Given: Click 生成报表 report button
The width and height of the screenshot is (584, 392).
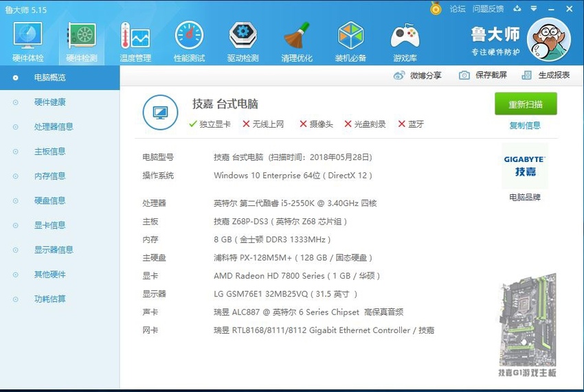Looking at the screenshot, I should click(x=546, y=76).
